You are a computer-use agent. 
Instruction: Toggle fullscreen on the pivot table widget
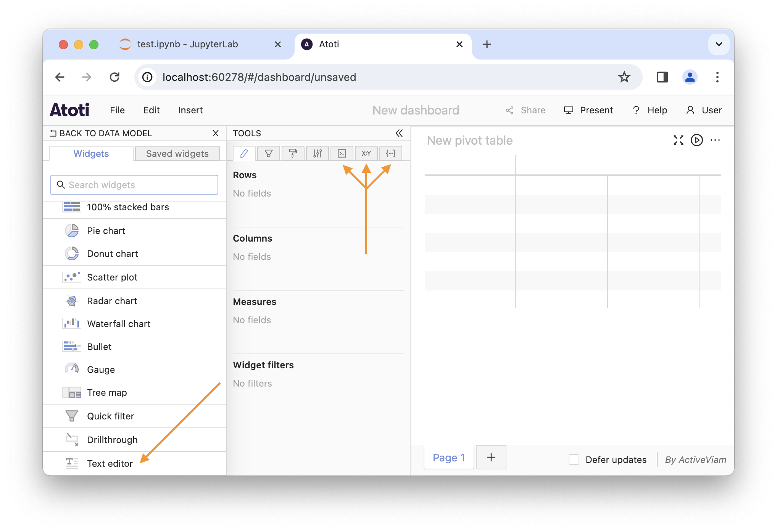[678, 140]
